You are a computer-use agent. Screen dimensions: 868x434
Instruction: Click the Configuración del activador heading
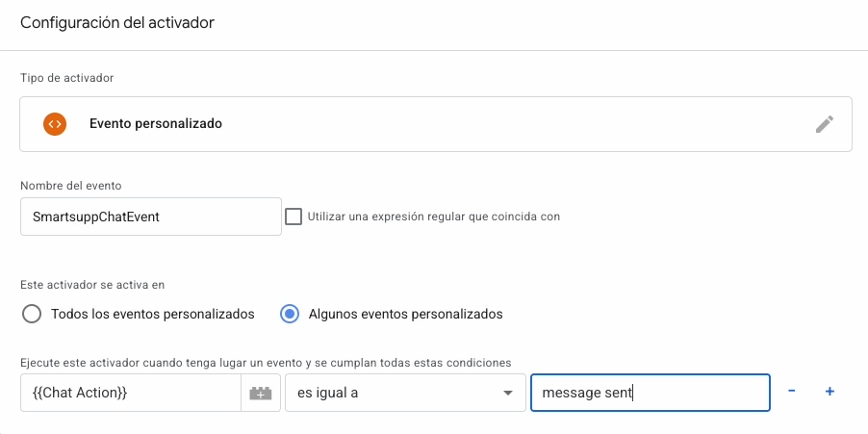(x=117, y=23)
